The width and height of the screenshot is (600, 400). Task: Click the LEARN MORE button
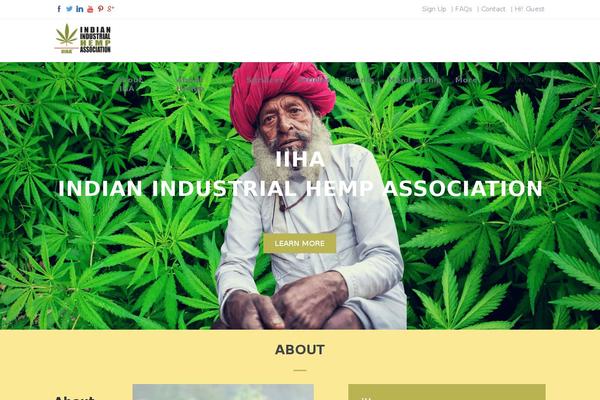pyautogui.click(x=300, y=243)
